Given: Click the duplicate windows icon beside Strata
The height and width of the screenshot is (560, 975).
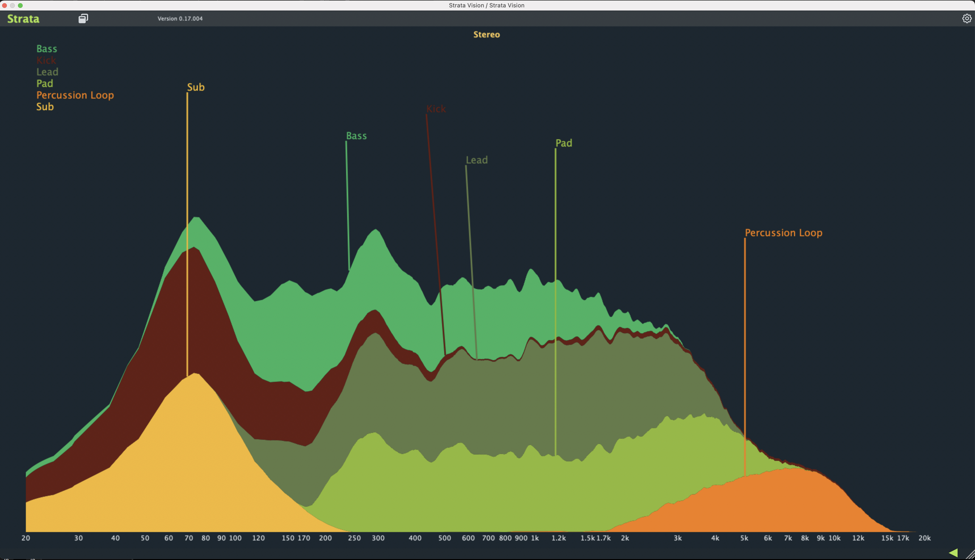Looking at the screenshot, I should pos(83,18).
